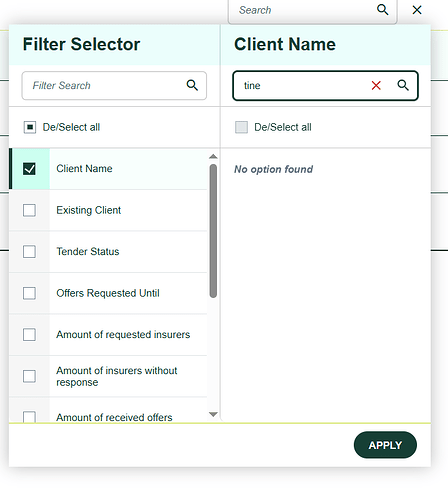This screenshot has height=500, width=448.
Task: Select the Amount of requested insurers row
Action: pos(108,335)
